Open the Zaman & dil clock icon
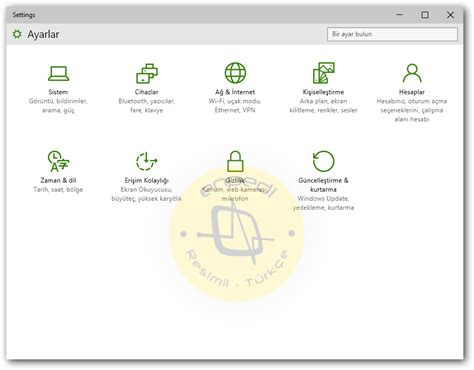 coord(58,161)
